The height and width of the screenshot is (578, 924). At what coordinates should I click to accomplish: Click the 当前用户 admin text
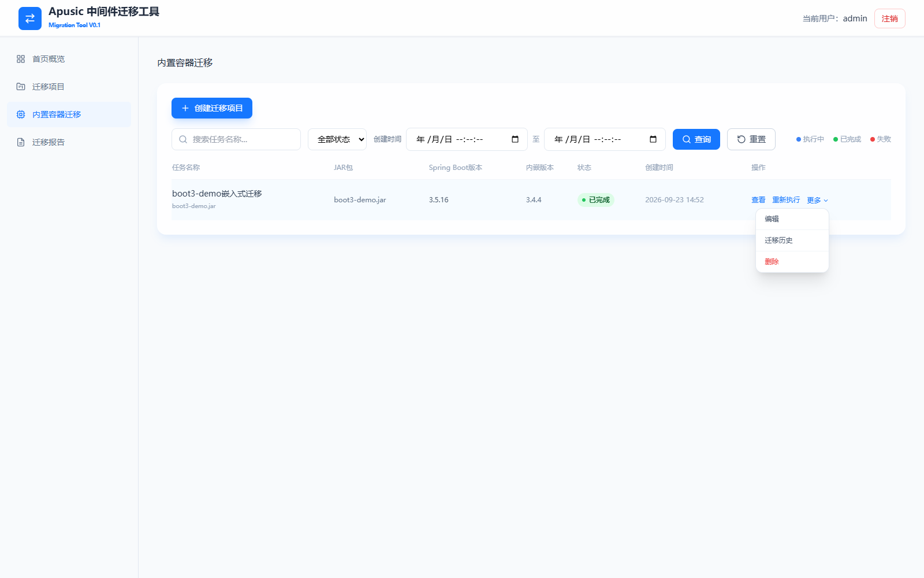click(x=834, y=18)
